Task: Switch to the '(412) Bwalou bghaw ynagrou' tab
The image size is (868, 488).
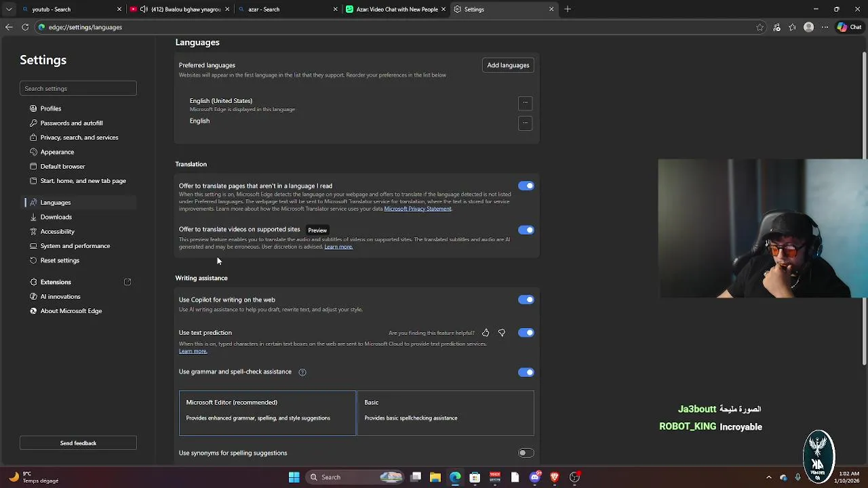Action: click(180, 9)
